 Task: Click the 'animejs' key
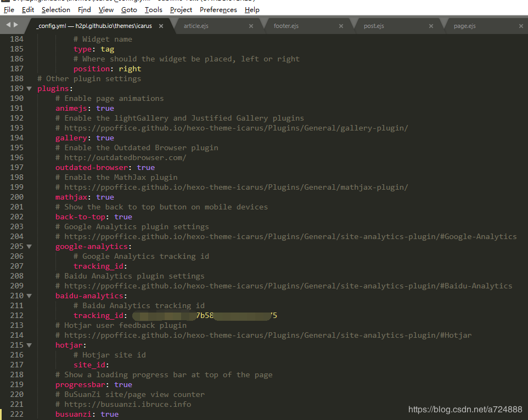point(71,108)
